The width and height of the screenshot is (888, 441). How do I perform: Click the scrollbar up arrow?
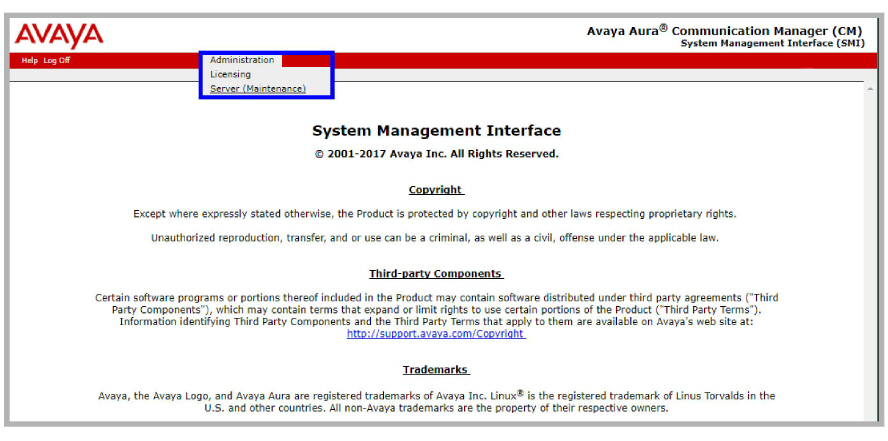pyautogui.click(x=869, y=91)
